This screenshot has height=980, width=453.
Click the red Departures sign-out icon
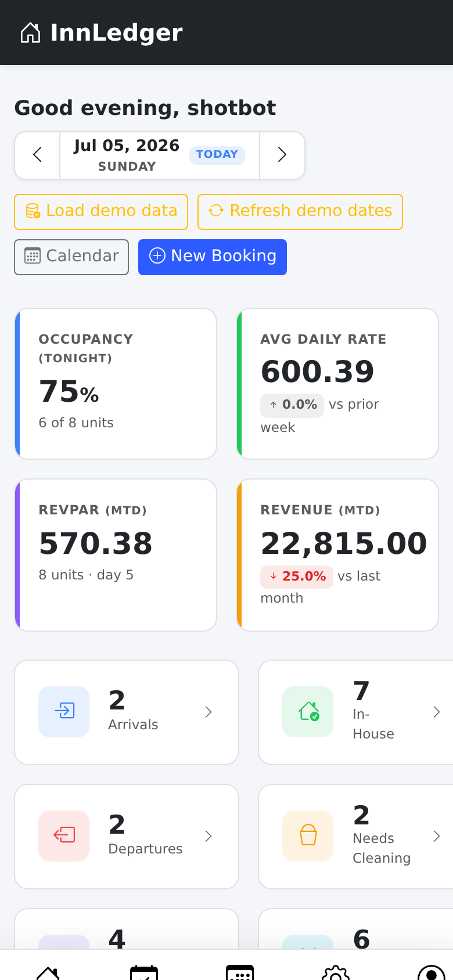click(64, 836)
